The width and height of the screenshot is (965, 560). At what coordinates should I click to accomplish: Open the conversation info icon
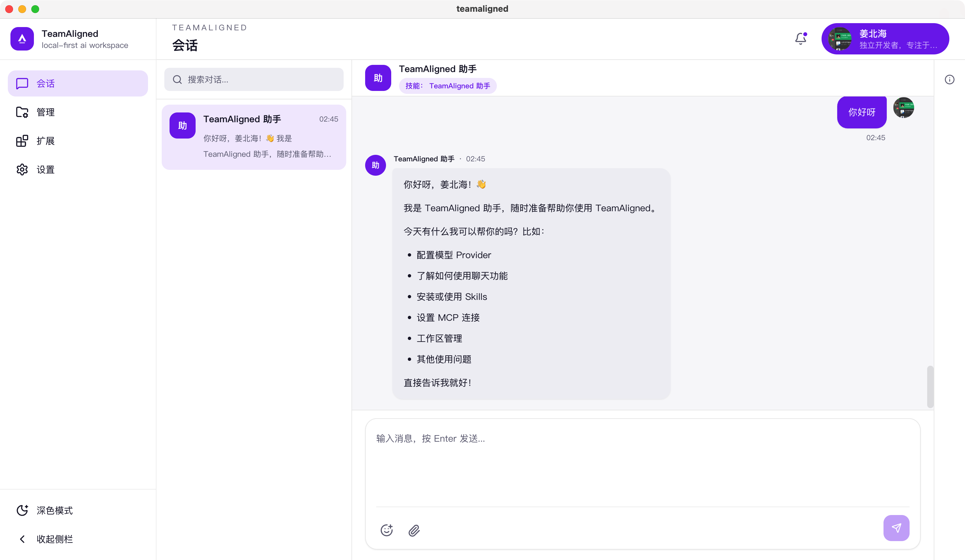pyautogui.click(x=949, y=80)
